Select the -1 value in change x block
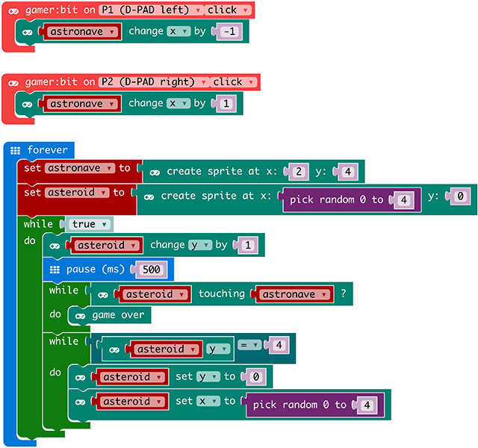Screen dimensions: 478x448 (228, 32)
